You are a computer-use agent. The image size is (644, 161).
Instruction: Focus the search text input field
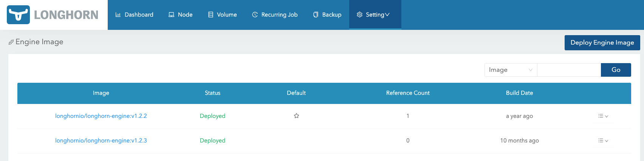point(569,70)
